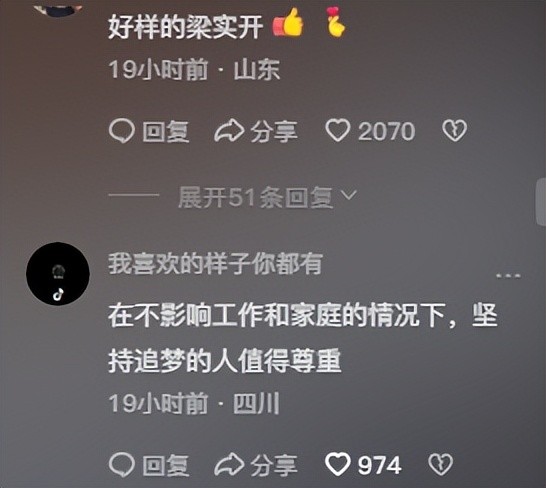The width and height of the screenshot is (546, 488).
Task: Dislike the 梁实开 comment via broken heart
Action: coord(454,131)
